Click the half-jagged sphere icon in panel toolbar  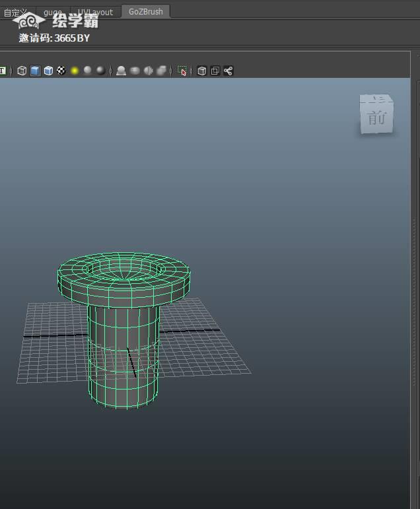pos(149,71)
